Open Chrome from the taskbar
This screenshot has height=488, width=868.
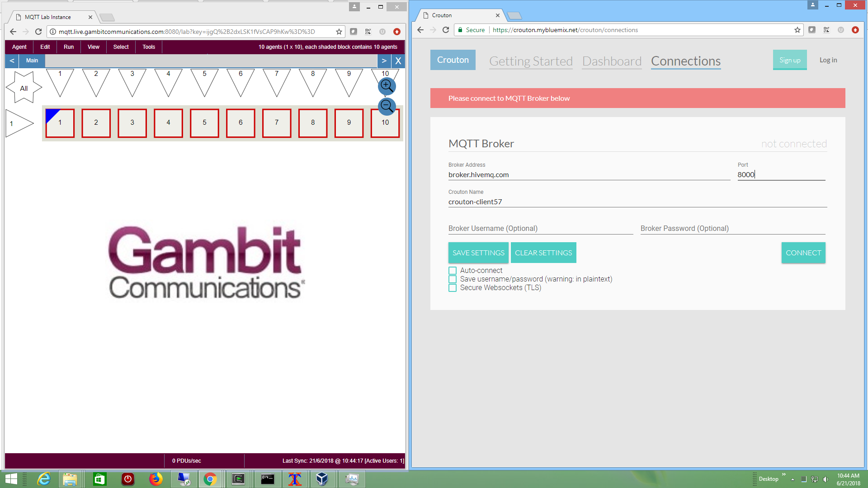pos(210,479)
